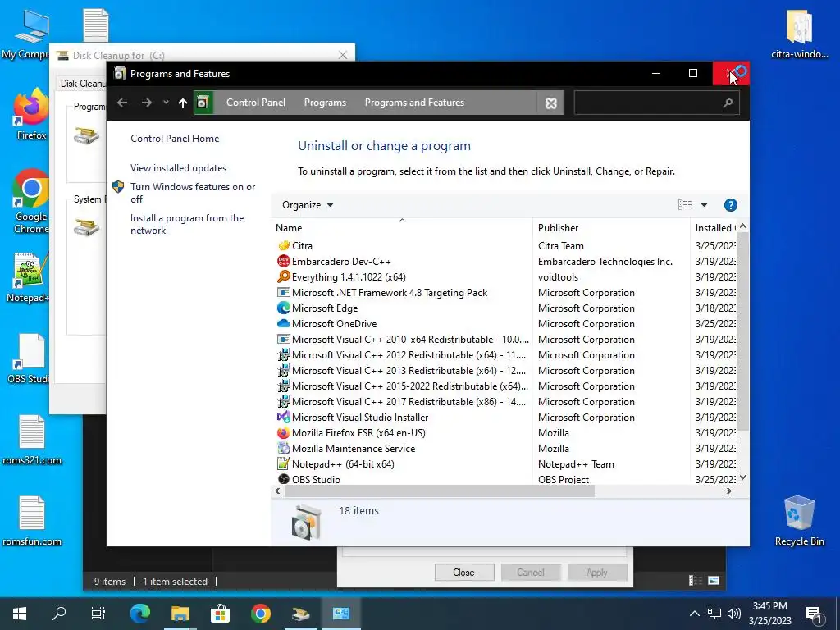Close the Disk Cleanup for (C:) window

click(x=343, y=55)
